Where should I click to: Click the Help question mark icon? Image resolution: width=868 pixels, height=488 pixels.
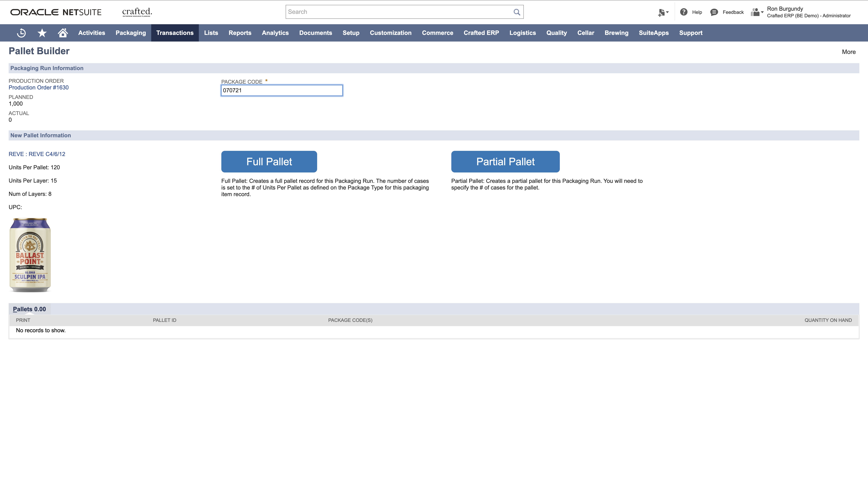[684, 12]
